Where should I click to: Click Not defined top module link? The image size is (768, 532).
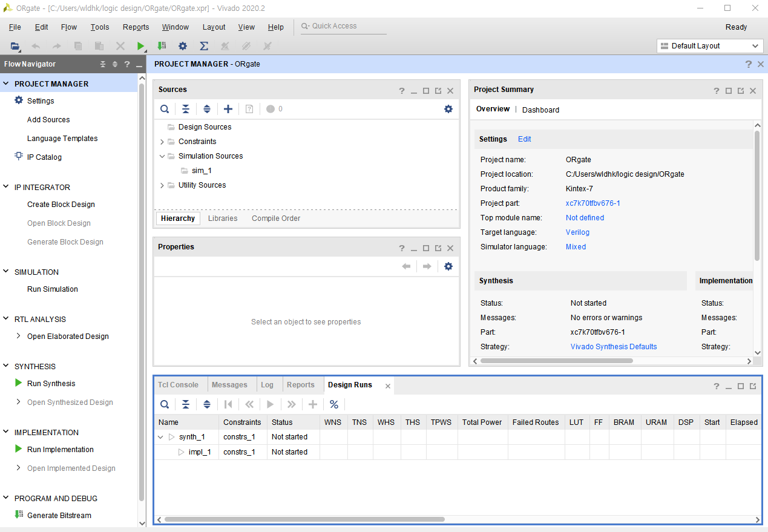(x=585, y=218)
